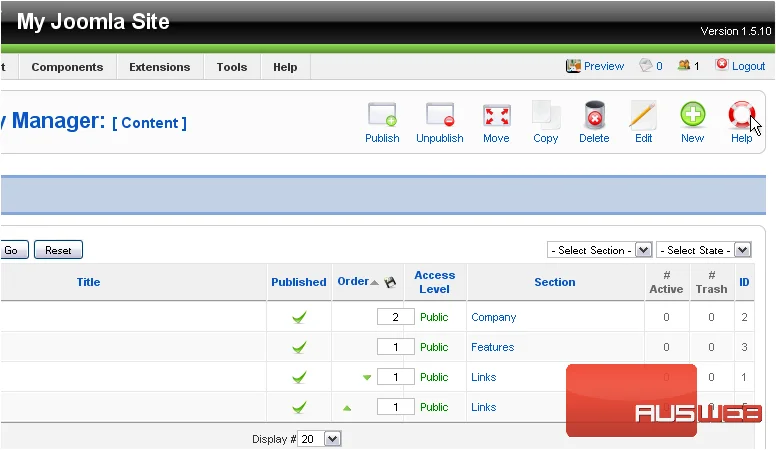The height and width of the screenshot is (450, 776).
Task: Sort by the Section column header
Action: [x=554, y=282]
